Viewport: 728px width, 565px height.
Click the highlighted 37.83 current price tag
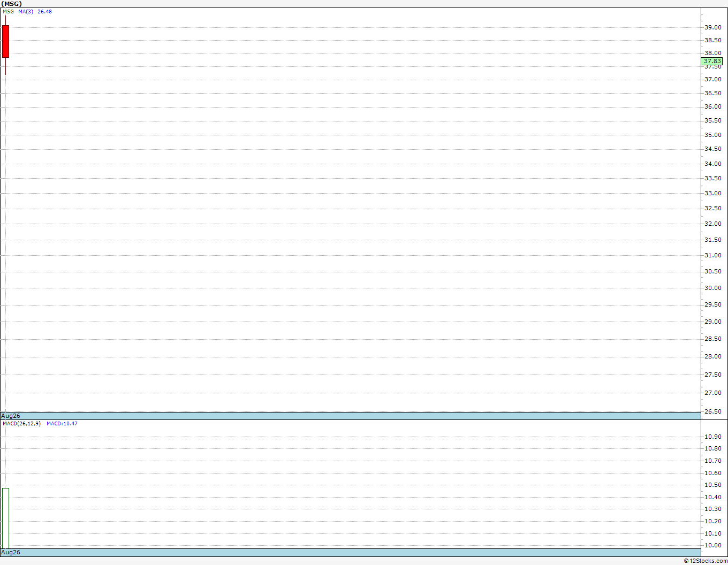(712, 61)
